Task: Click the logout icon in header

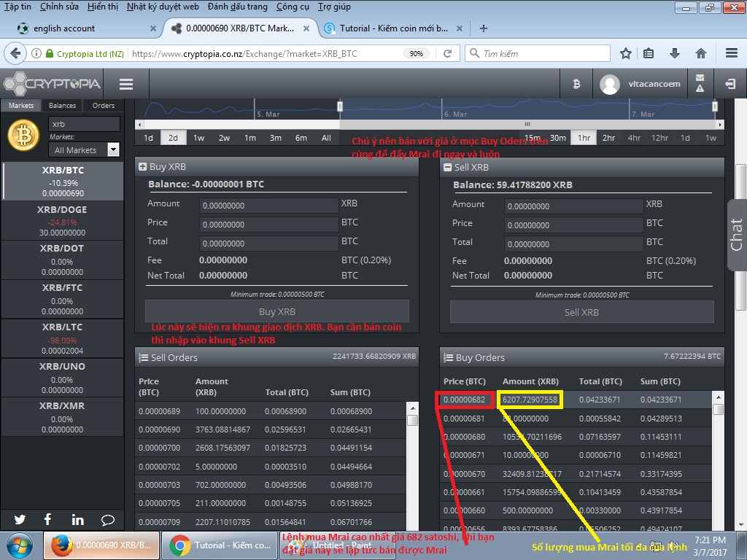Action: (x=729, y=85)
